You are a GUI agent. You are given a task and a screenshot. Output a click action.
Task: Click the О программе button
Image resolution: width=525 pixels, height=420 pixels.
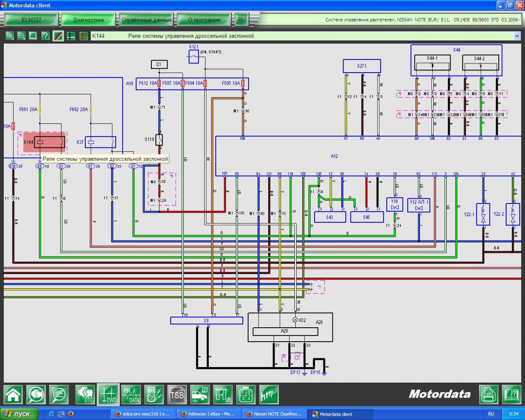204,20
